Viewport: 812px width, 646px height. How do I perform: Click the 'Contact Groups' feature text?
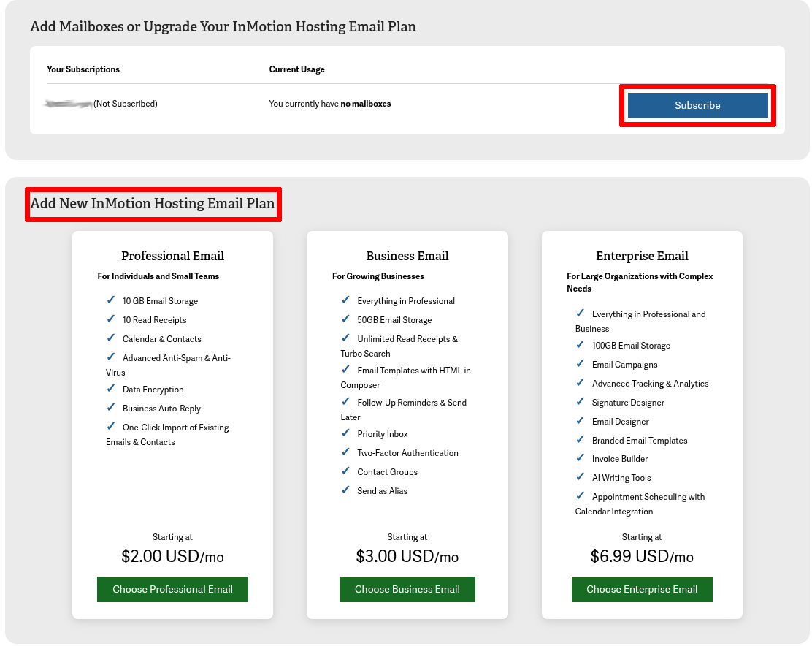pos(387,472)
